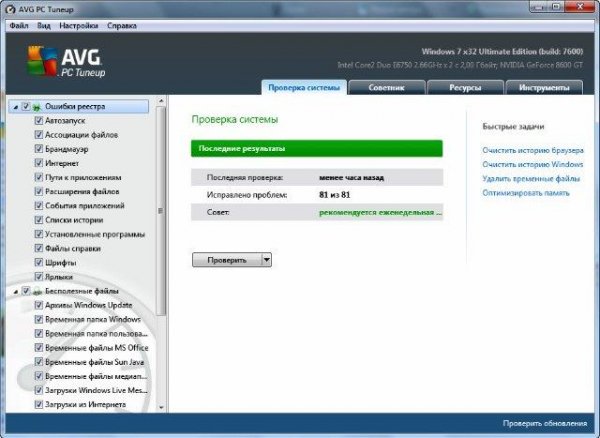Image resolution: width=600 pixels, height=438 pixels.
Task: Toggle the Шрифты checkbox
Action: [x=38, y=262]
